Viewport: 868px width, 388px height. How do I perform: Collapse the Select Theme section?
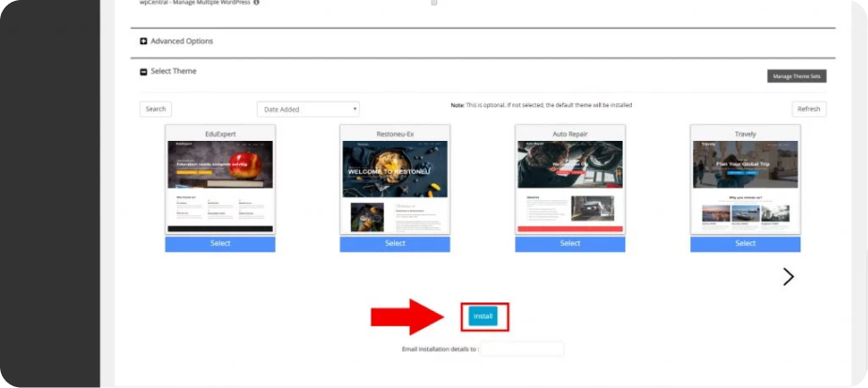click(143, 71)
